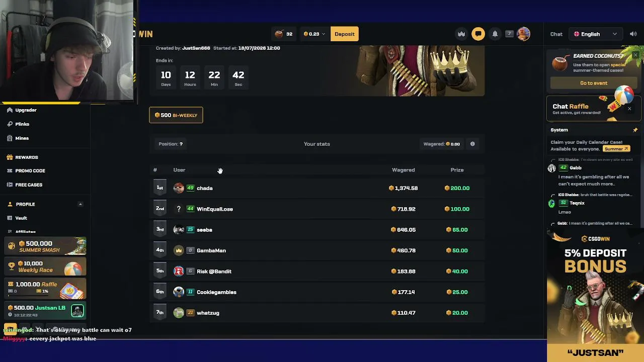This screenshot has height=362, width=644.
Task: Open Risk @Bandit's leaderboard profile
Action: coord(214,271)
